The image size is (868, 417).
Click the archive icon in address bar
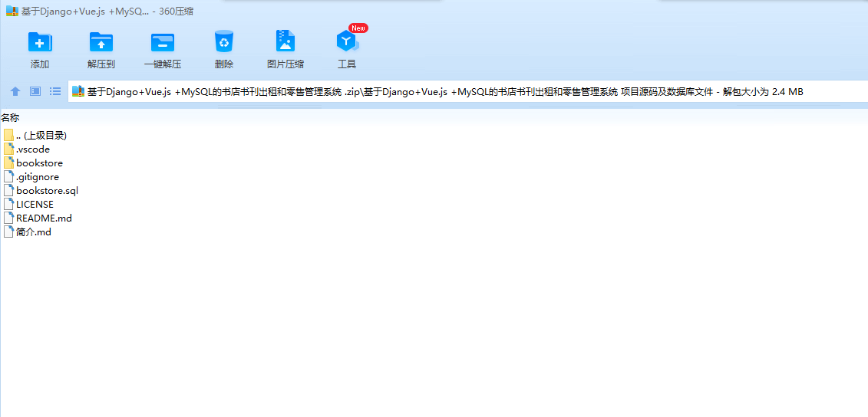click(x=78, y=91)
